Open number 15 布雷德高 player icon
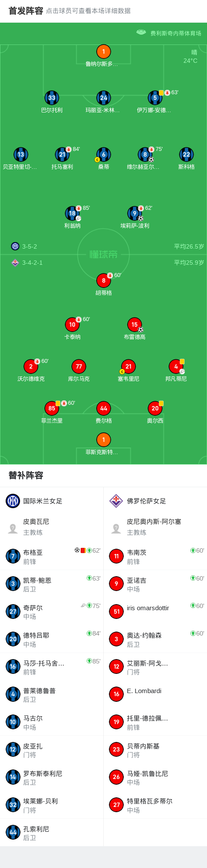The height and width of the screenshot is (868, 207). [x=135, y=325]
